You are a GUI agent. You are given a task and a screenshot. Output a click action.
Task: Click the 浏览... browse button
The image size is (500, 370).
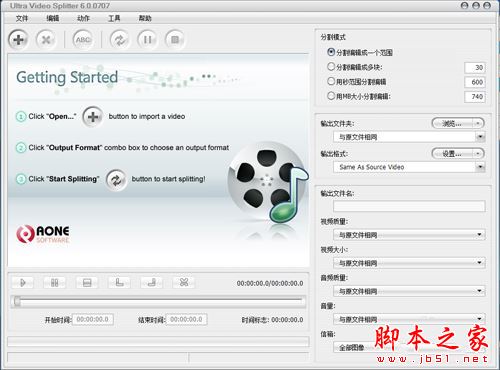pos(452,124)
